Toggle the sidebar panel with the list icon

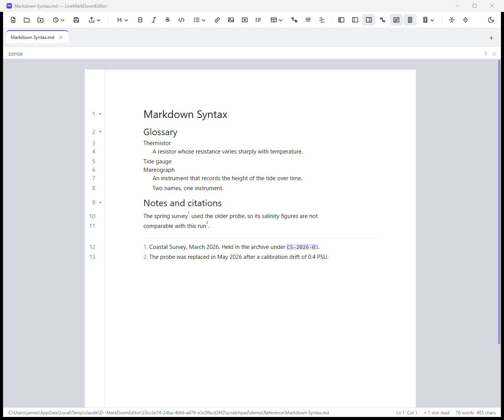pos(341,20)
